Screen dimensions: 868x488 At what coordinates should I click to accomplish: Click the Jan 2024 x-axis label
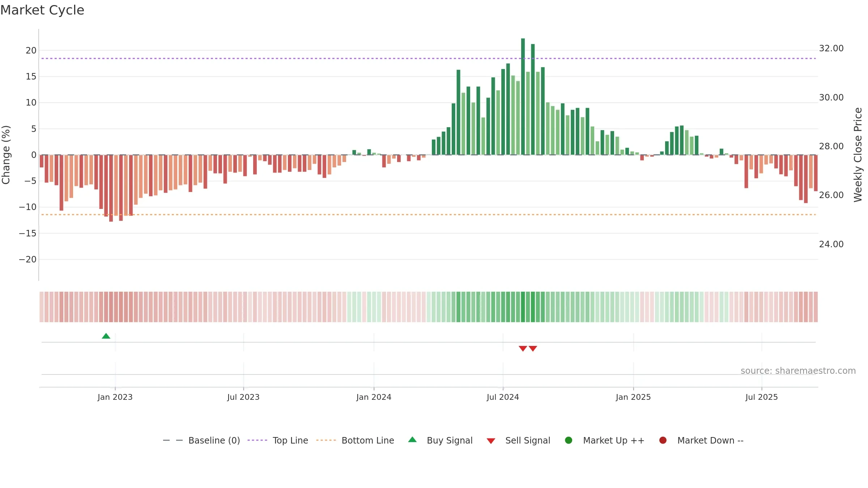coord(374,397)
